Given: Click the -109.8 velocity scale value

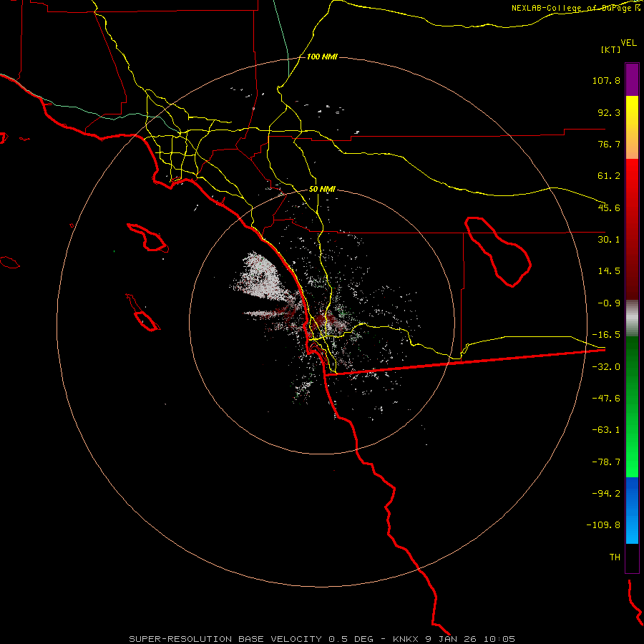Looking at the screenshot, I should click(603, 525).
